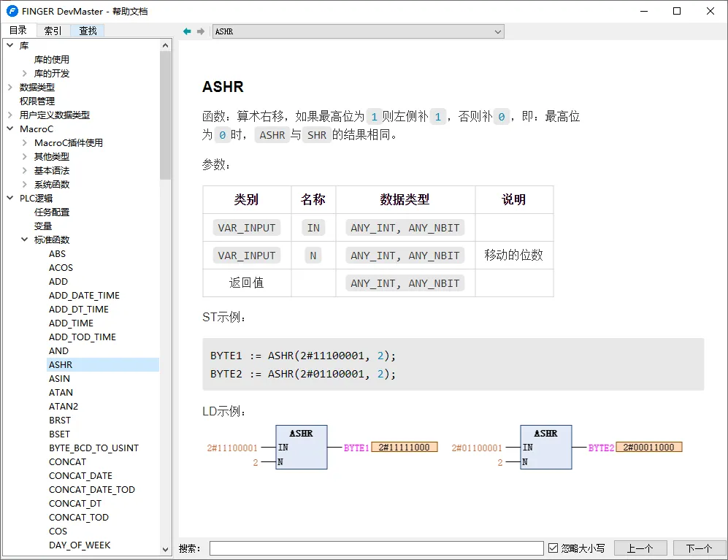The width and height of the screenshot is (728, 560).
Task: Open ADD_DATE_TIME help entry
Action: [x=84, y=295]
